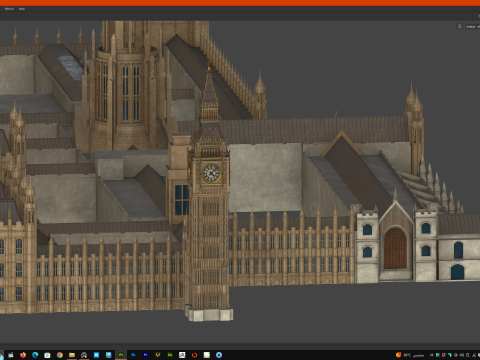Open Premiere Pro from the taskbar

pyautogui.click(x=145, y=355)
